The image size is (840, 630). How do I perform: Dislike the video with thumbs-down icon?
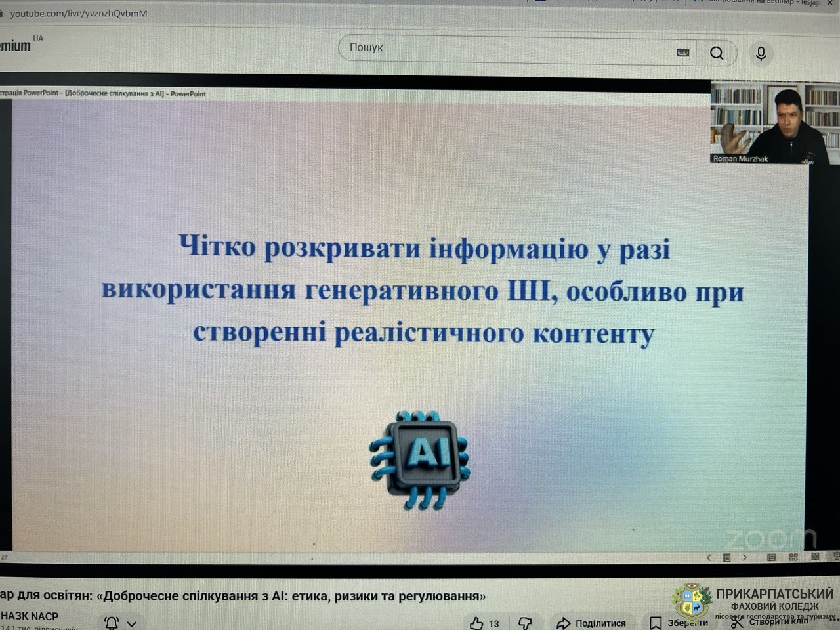coord(525,623)
